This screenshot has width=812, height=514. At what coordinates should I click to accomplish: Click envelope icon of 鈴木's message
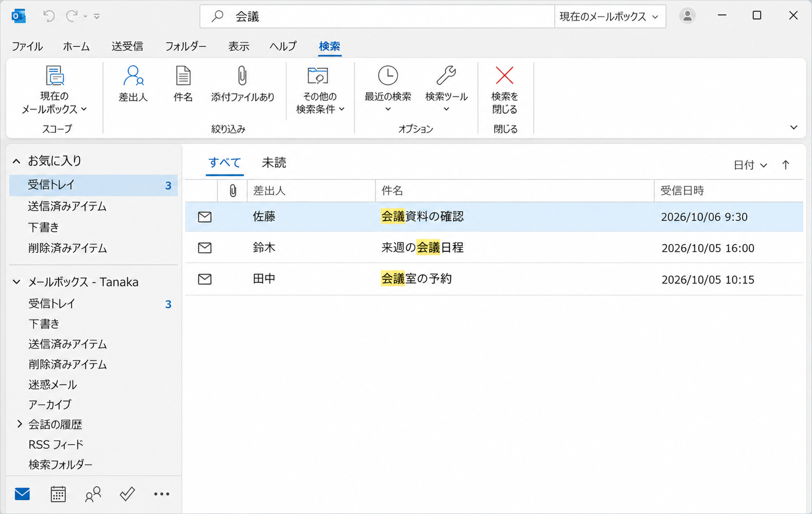coord(205,248)
